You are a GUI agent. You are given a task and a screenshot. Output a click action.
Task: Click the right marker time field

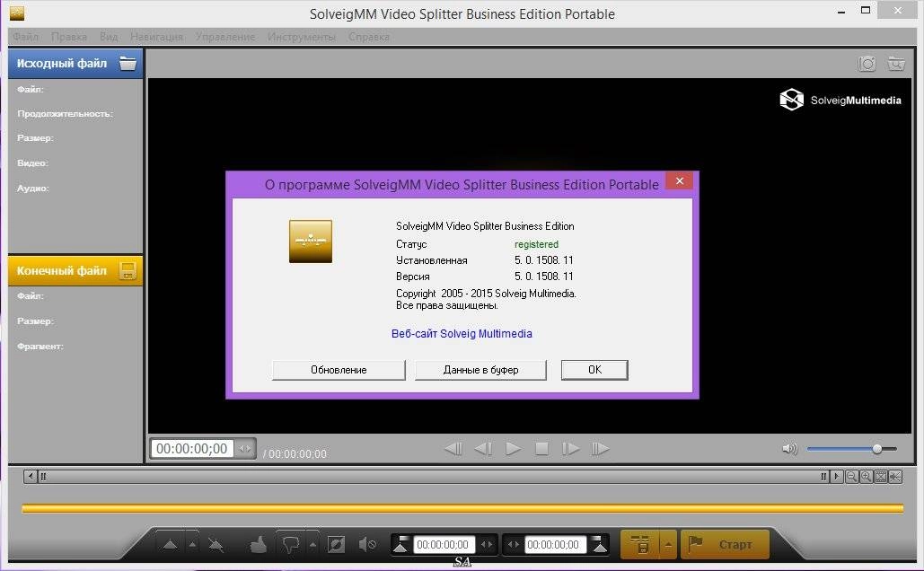point(554,544)
